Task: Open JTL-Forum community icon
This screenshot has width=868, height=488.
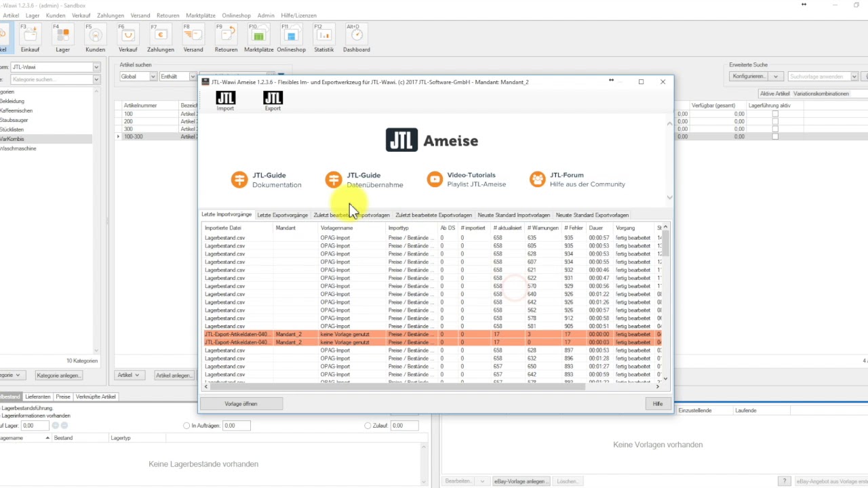Action: [538, 179]
